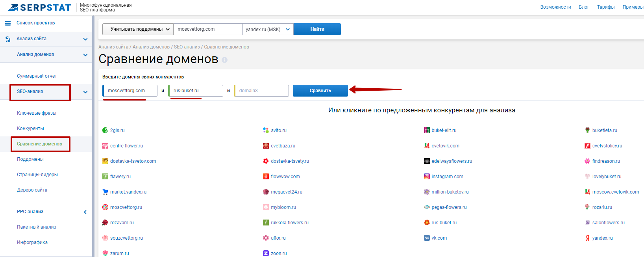The width and height of the screenshot is (644, 257).
Task: Click the empty domain3 input field
Action: (x=261, y=91)
